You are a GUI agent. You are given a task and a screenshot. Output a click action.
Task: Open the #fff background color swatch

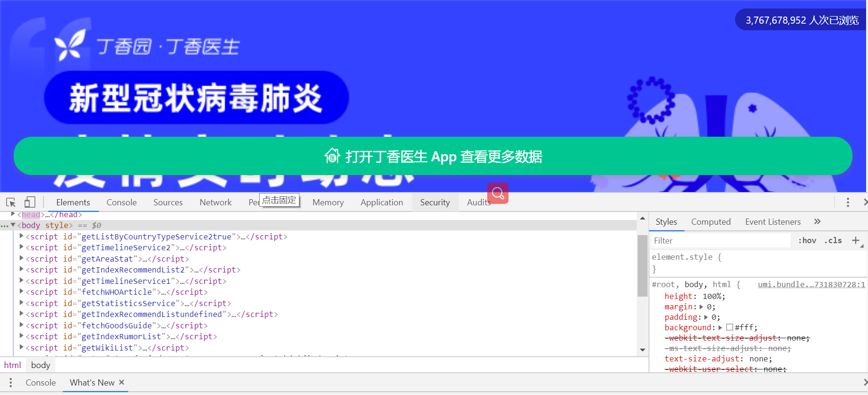pyautogui.click(x=729, y=327)
